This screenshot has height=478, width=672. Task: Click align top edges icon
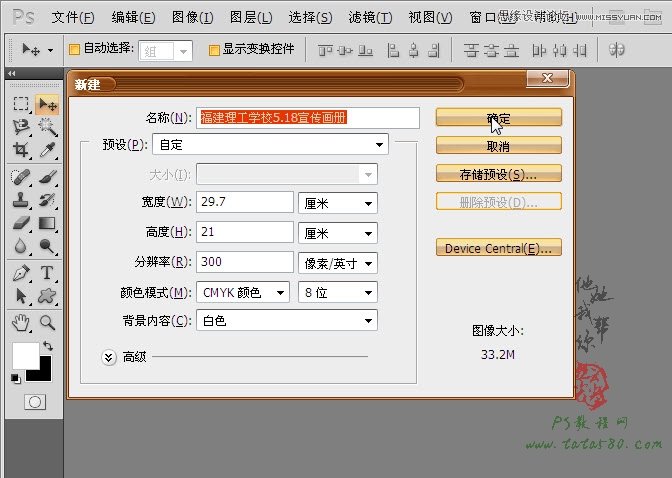(325, 51)
